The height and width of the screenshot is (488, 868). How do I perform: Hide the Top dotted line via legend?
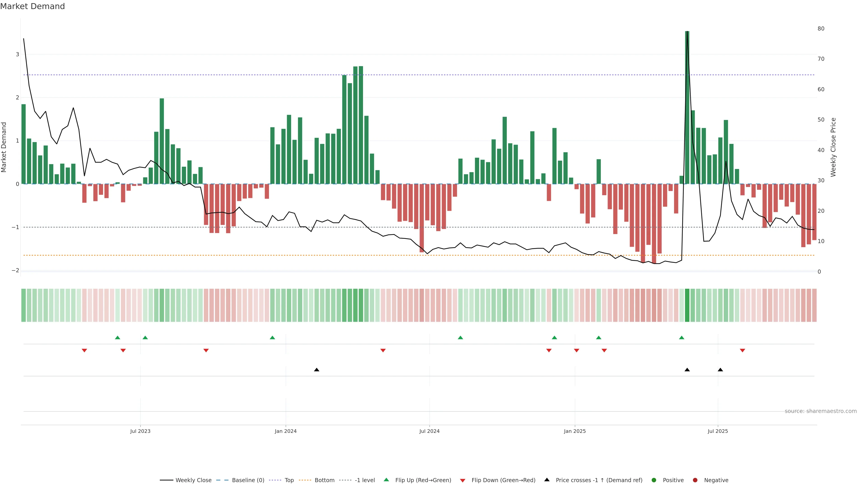289,480
